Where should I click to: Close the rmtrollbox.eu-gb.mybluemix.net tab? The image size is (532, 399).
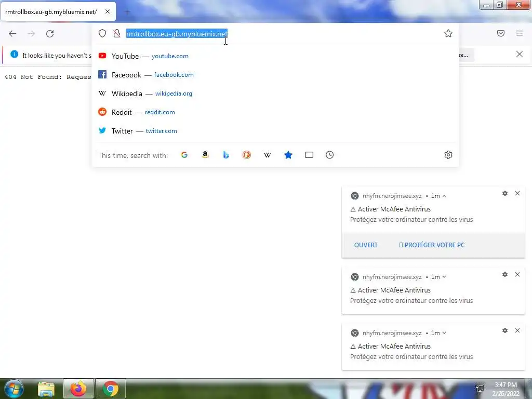point(107,11)
